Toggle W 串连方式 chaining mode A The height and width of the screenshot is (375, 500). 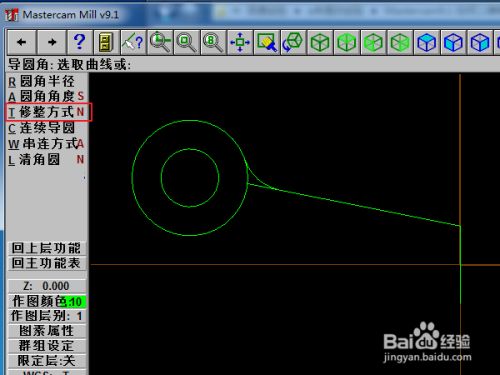[46, 144]
